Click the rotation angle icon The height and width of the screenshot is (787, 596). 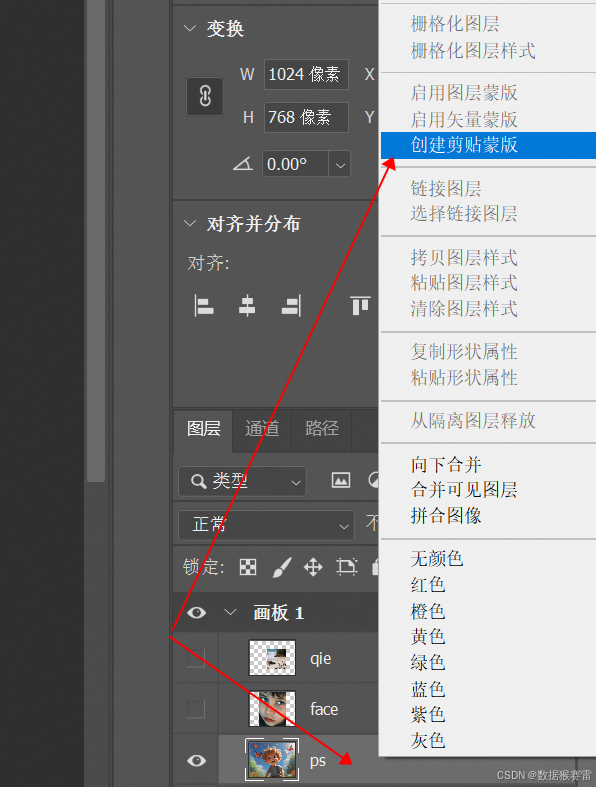243,164
